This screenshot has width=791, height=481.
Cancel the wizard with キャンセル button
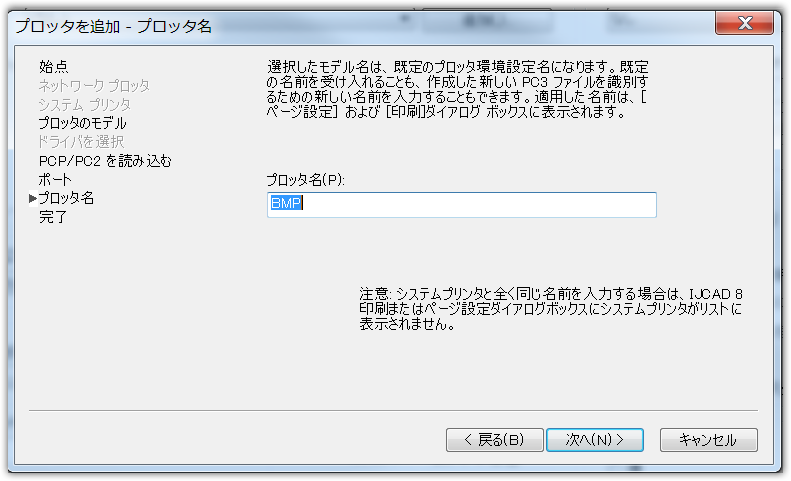coord(708,440)
